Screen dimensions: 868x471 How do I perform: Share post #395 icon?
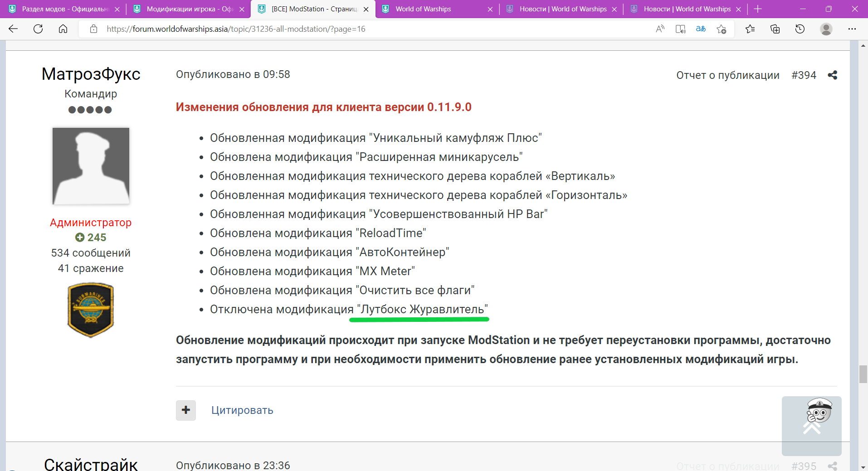click(832, 466)
